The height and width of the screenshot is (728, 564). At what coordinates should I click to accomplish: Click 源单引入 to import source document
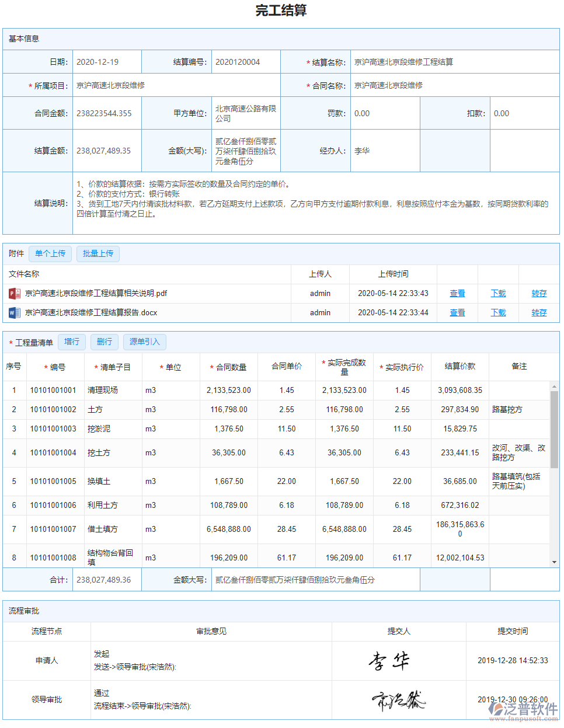144,342
